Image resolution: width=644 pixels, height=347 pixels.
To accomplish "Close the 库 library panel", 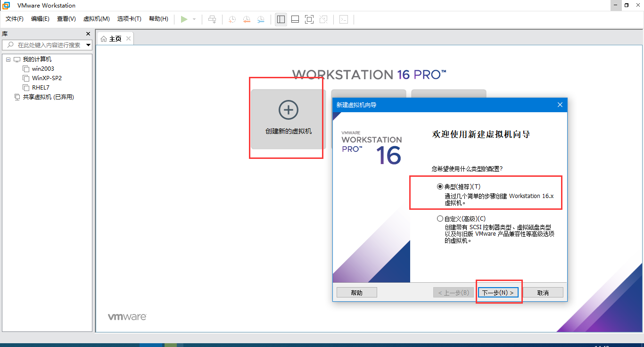I will (88, 34).
